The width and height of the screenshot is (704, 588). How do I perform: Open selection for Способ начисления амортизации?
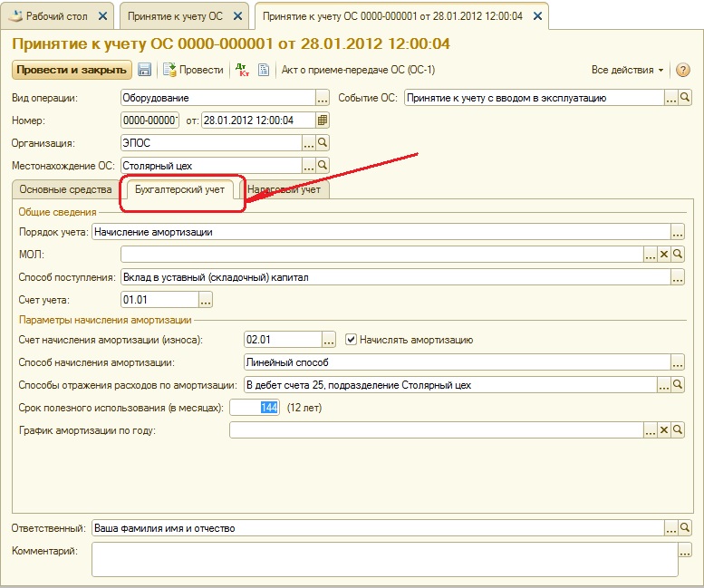678,362
